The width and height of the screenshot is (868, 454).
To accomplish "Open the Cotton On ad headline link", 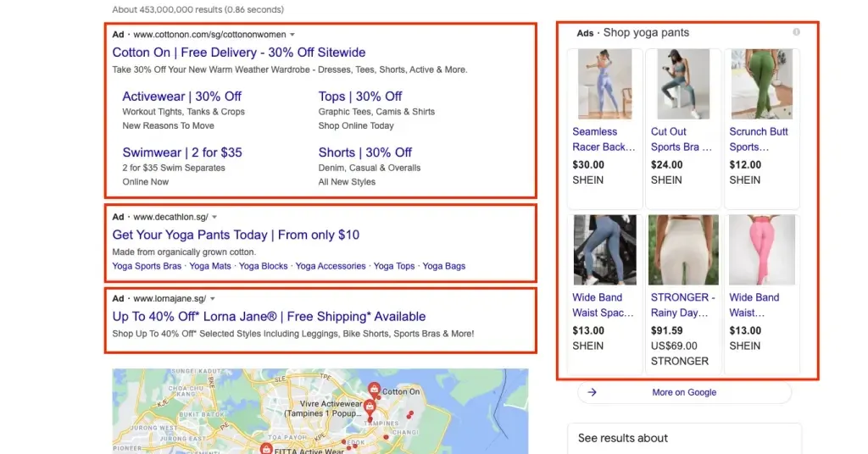I will (x=238, y=53).
